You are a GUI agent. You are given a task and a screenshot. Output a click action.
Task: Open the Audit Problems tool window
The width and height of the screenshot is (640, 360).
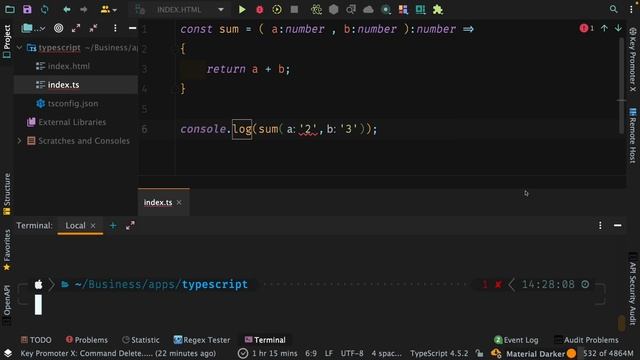(586, 340)
